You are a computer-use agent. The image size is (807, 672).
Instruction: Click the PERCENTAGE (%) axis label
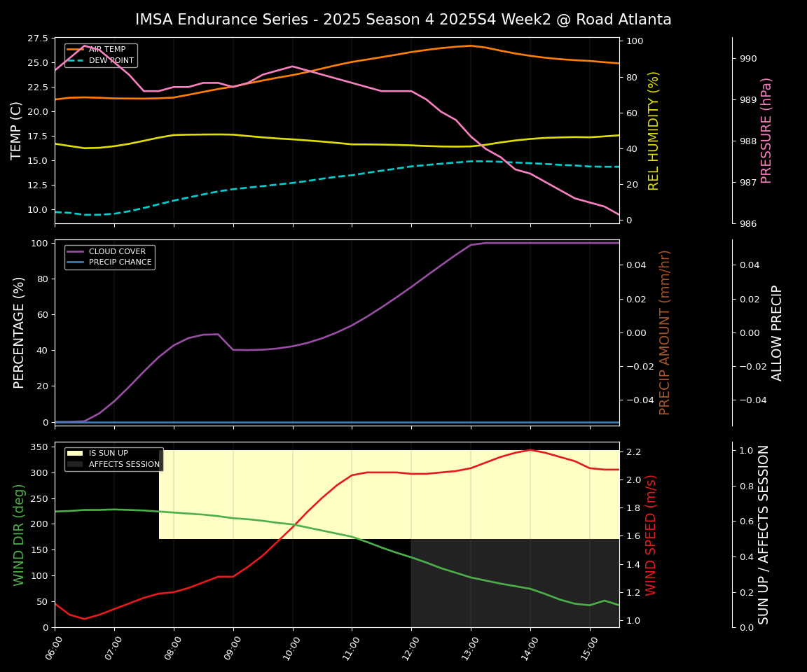19,332
